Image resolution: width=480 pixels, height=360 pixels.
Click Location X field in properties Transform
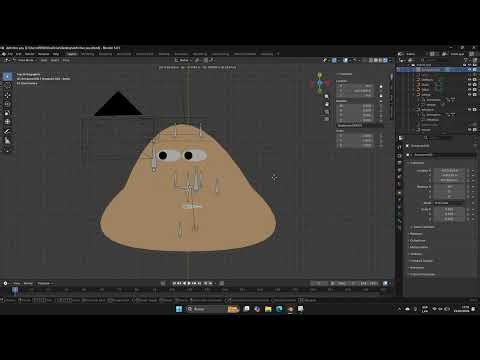click(449, 170)
